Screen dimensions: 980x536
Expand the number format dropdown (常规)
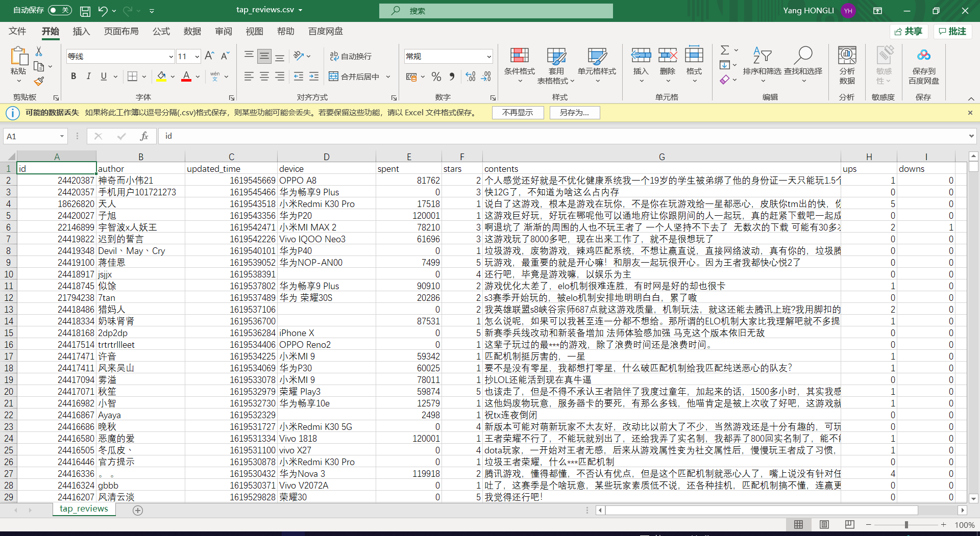pyautogui.click(x=488, y=56)
